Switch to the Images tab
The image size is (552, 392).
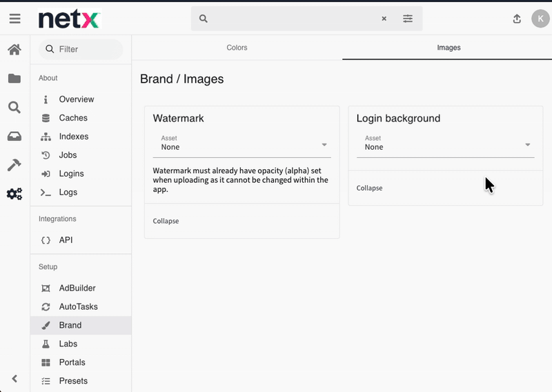(x=448, y=48)
